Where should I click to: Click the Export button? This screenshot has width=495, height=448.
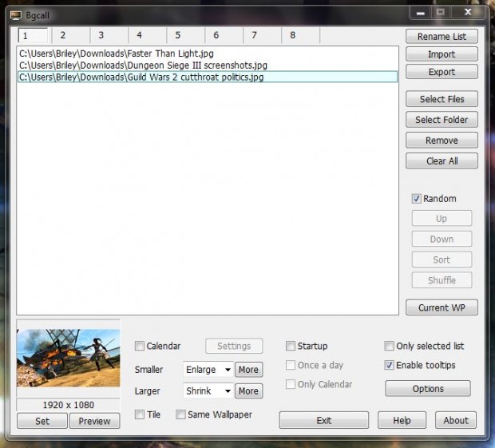[x=442, y=72]
